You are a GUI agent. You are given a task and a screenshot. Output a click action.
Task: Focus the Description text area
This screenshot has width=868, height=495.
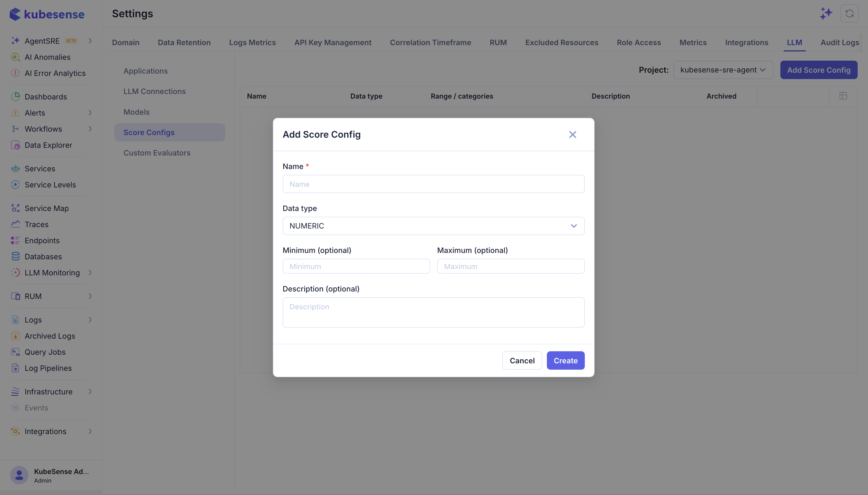(x=433, y=312)
